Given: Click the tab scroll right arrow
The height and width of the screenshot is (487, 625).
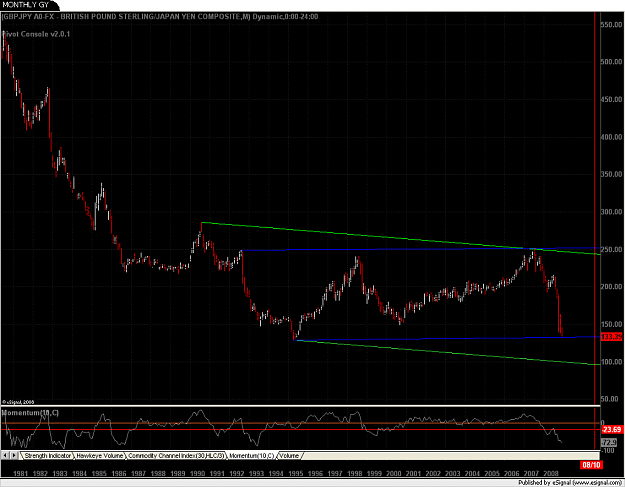Looking at the screenshot, I should [x=14, y=455].
